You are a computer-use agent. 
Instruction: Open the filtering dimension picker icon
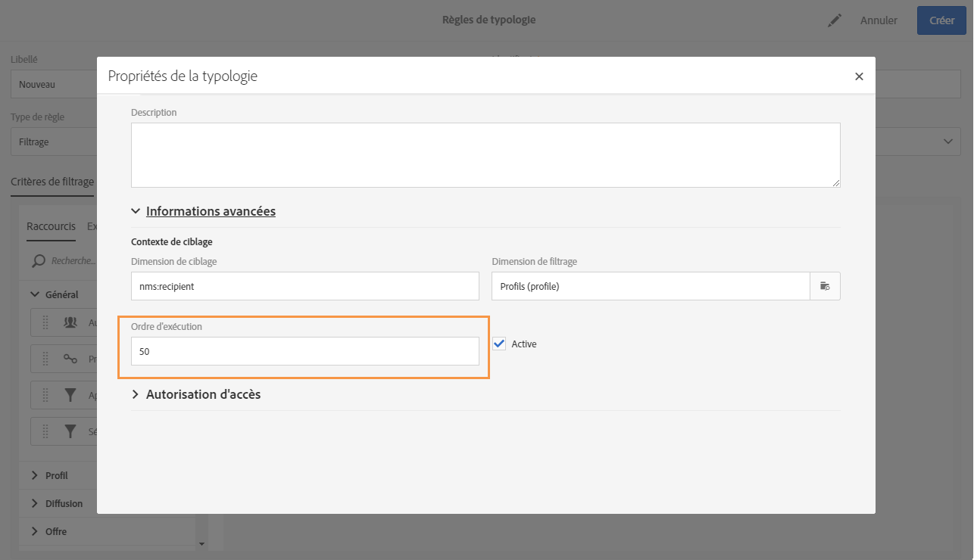(x=826, y=286)
